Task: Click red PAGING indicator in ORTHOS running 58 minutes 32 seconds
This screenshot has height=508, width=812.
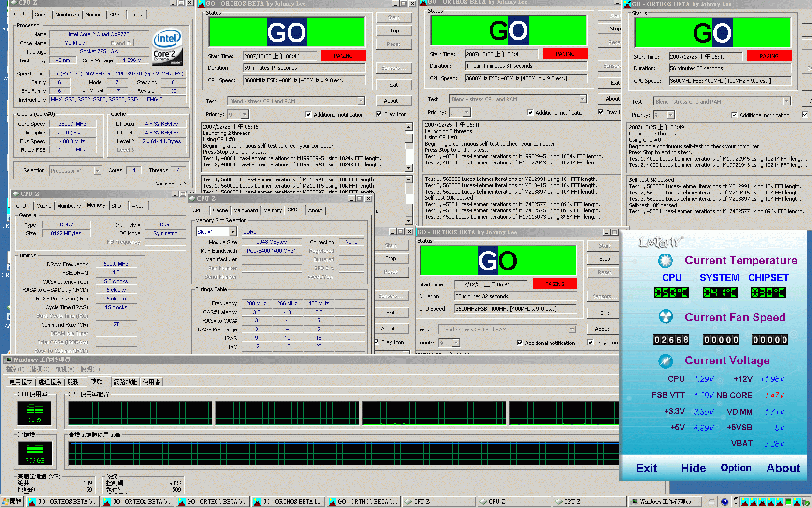Action: (554, 284)
